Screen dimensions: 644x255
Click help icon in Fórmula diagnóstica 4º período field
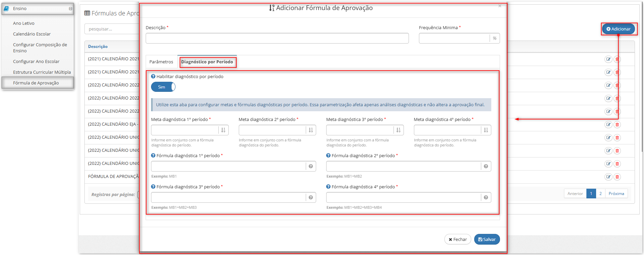coord(486,197)
